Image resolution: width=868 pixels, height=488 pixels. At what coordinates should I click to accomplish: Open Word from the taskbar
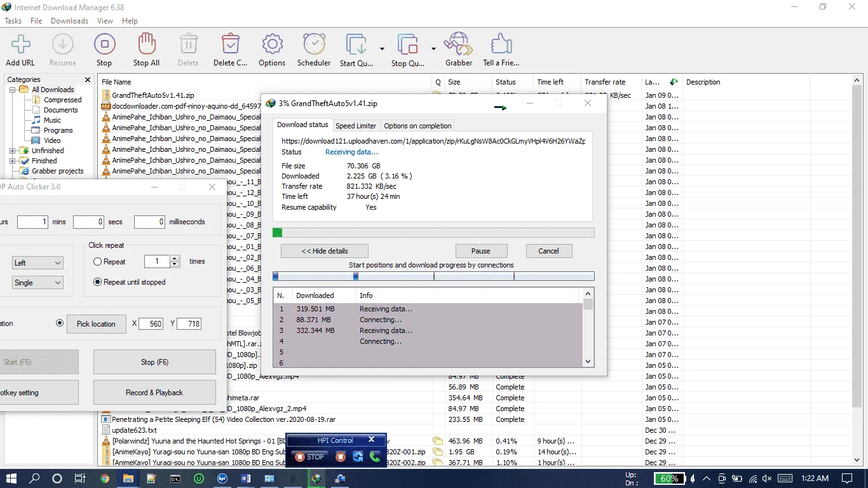tap(246, 478)
